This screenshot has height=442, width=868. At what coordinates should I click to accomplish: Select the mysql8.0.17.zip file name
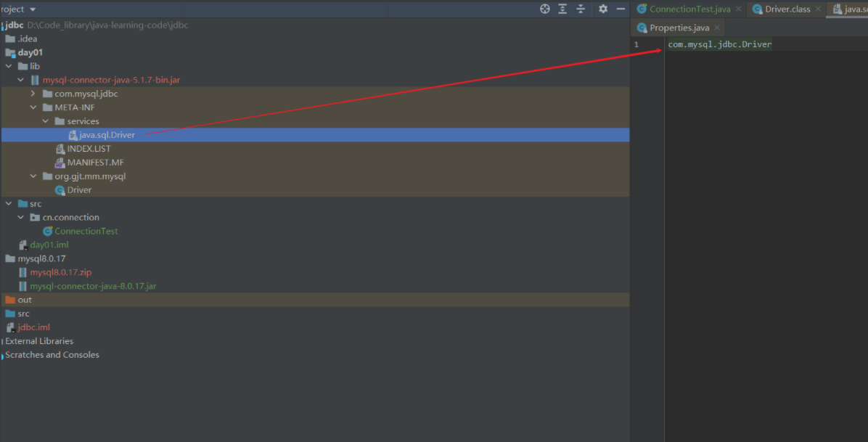61,272
